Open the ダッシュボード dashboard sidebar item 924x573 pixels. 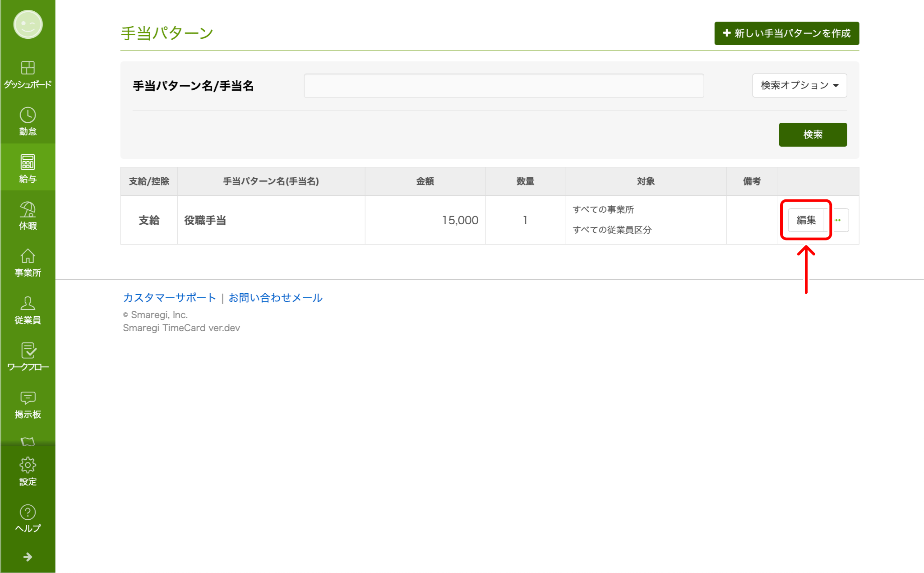click(x=28, y=74)
